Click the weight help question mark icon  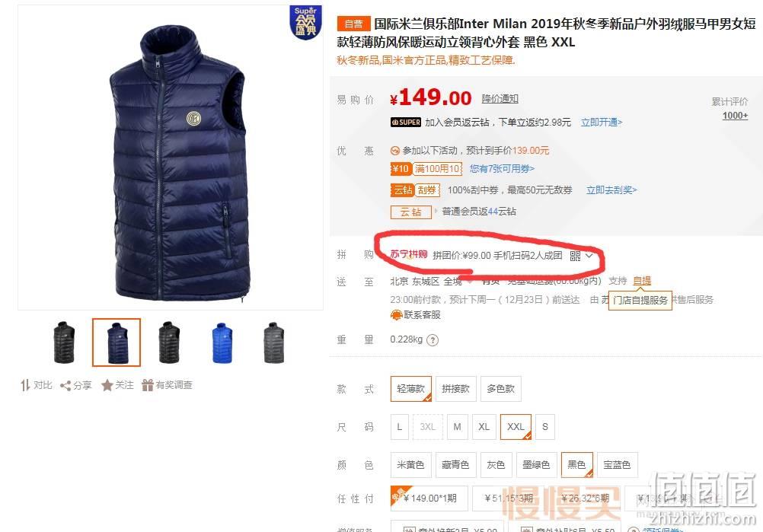point(432,340)
